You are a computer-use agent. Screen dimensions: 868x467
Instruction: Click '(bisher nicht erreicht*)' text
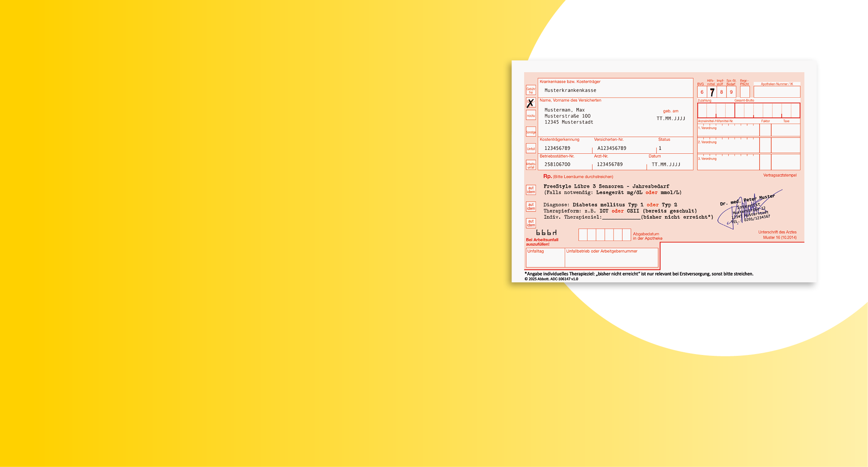(x=677, y=217)
